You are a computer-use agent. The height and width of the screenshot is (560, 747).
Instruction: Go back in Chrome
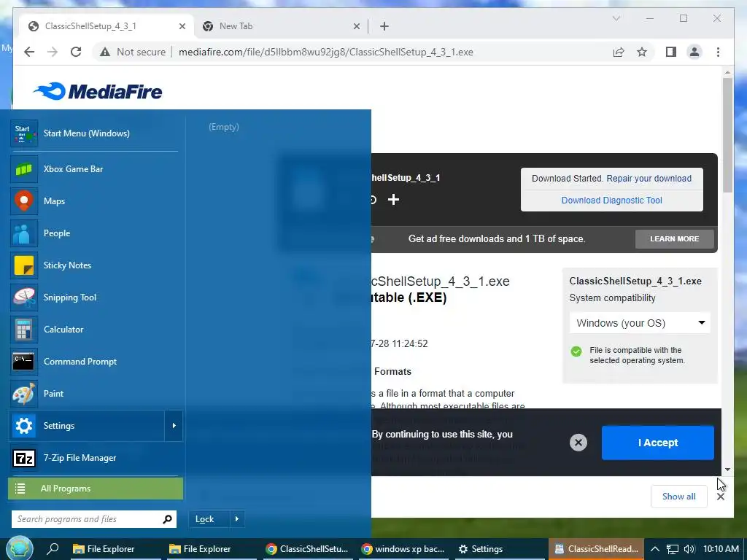click(x=29, y=52)
